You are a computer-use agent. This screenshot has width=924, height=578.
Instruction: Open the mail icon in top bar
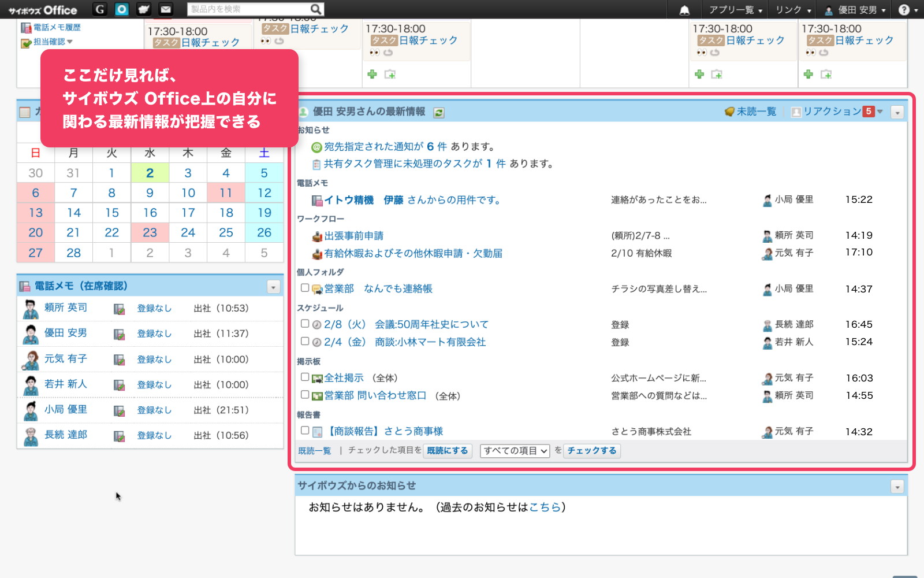[166, 9]
